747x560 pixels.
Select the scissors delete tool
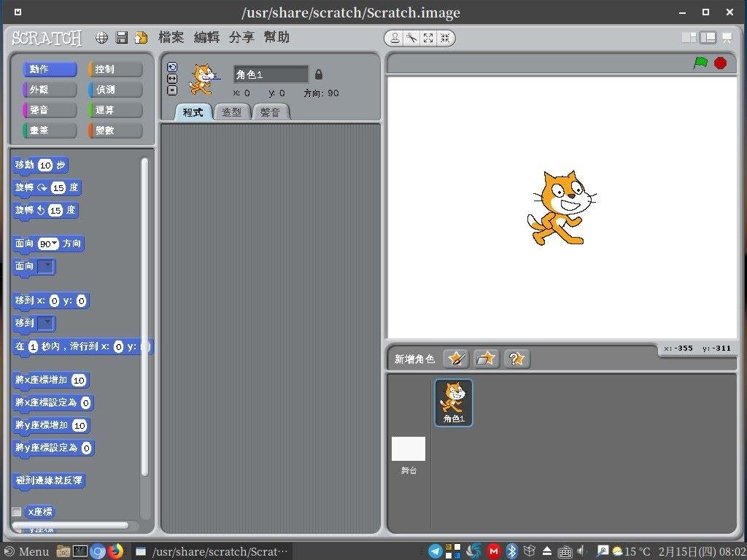point(411,38)
